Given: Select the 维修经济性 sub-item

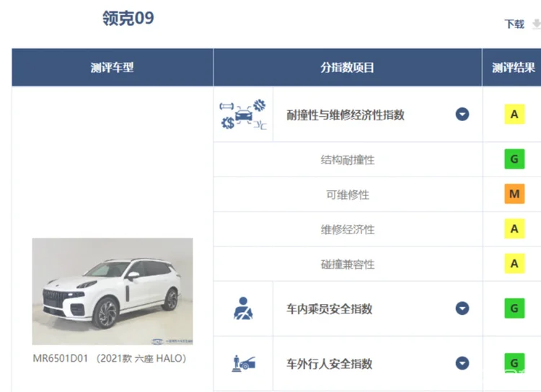Looking at the screenshot, I should (348, 230).
